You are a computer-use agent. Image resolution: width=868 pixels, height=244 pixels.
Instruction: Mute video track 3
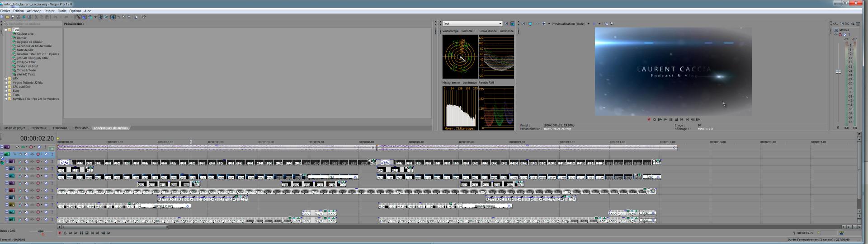46,161
